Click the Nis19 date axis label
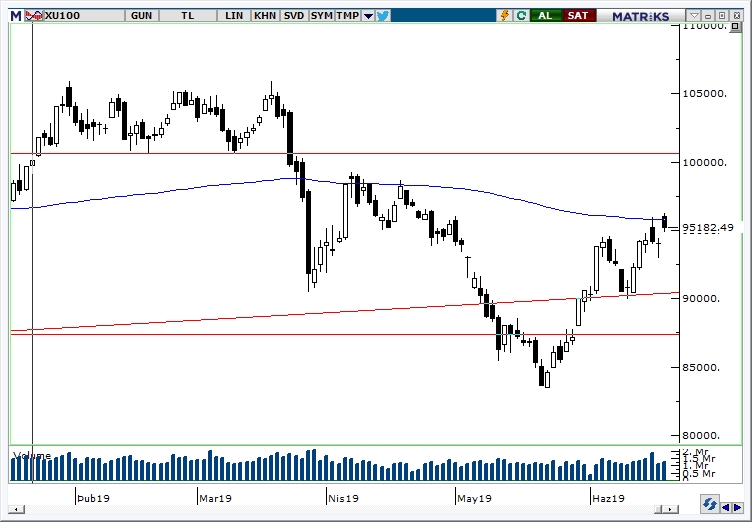The width and height of the screenshot is (752, 522). pos(343,498)
